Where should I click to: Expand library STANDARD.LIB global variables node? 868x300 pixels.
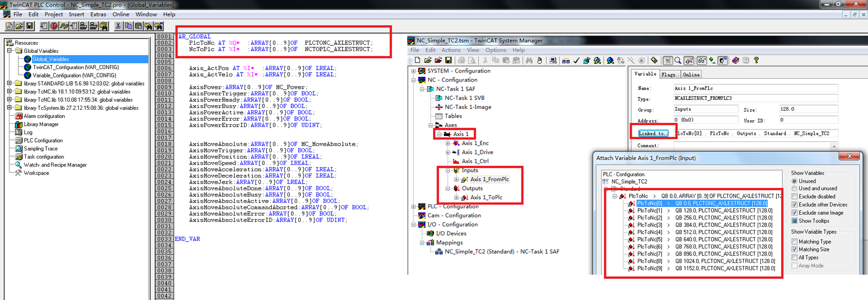(x=9, y=83)
